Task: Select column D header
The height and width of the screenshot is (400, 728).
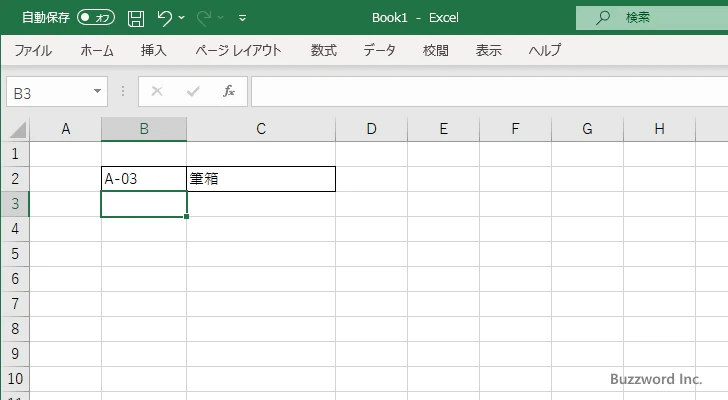Action: click(371, 129)
